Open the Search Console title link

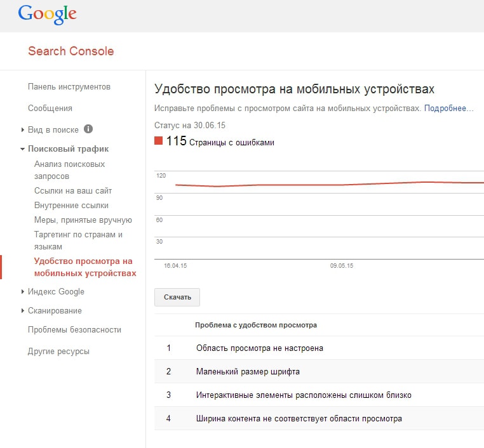click(x=71, y=51)
